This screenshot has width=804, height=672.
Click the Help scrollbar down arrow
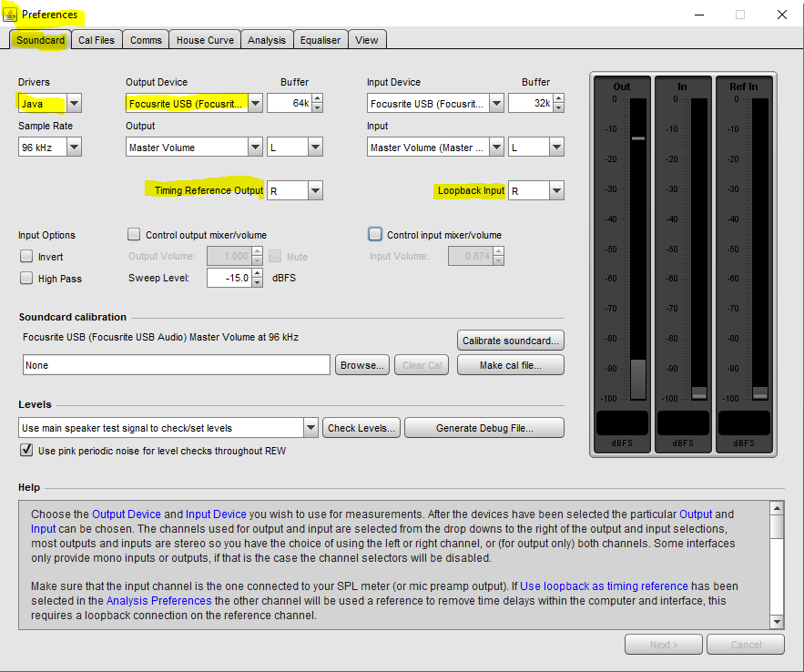point(777,622)
